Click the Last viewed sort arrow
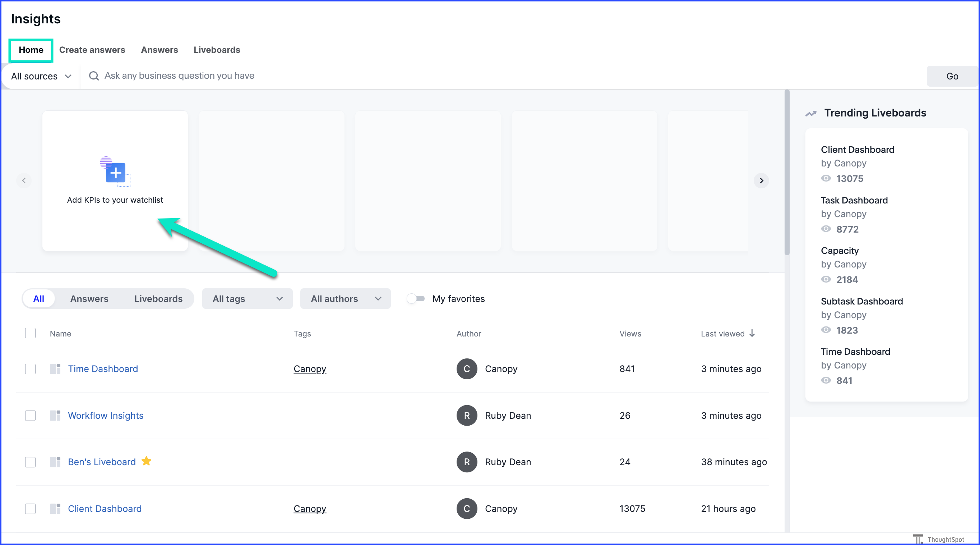 (x=752, y=333)
